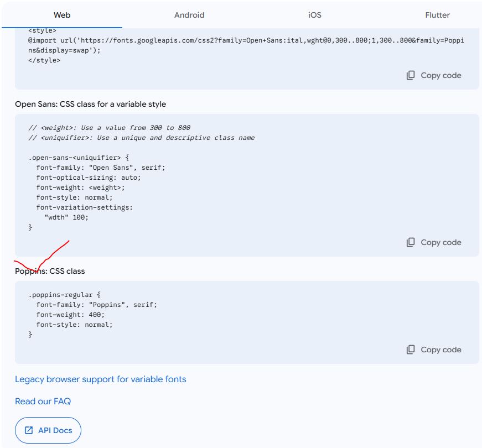
Task: Click heading 'Poppins: CSS class'
Action: coord(50,271)
